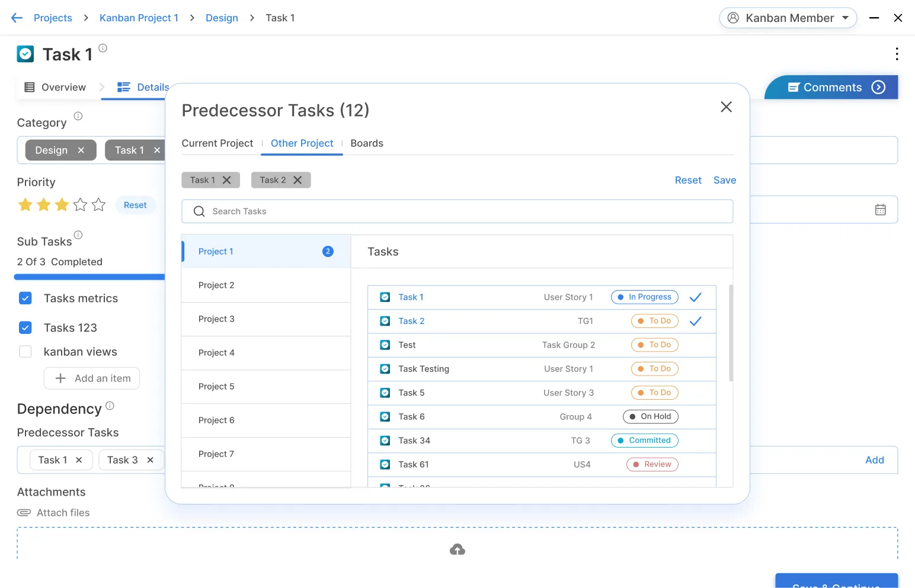Image resolution: width=915 pixels, height=588 pixels.
Task: Click the Add an item button
Action: click(92, 378)
